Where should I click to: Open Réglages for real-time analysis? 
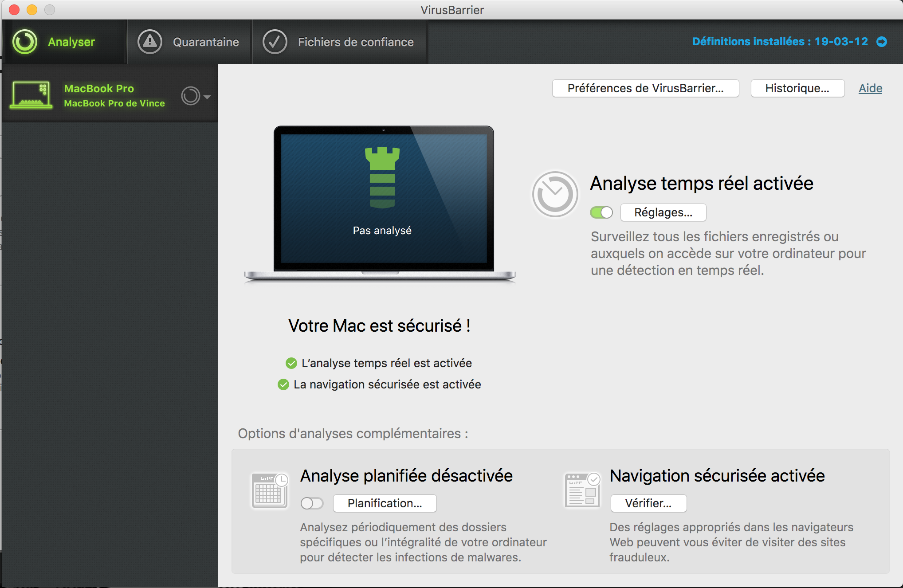point(663,213)
